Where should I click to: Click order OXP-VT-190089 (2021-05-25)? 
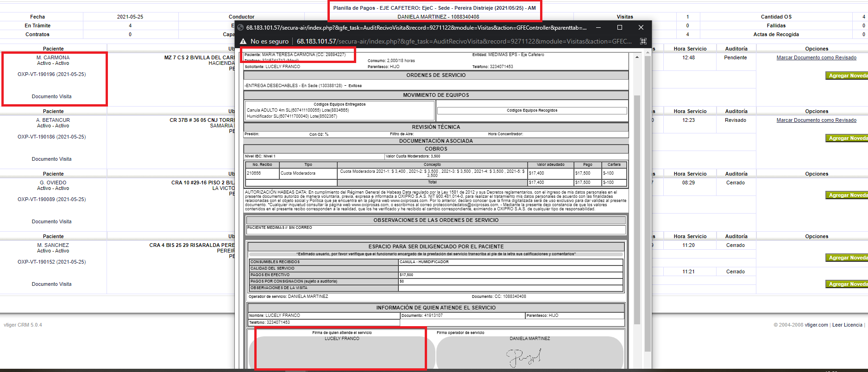coord(51,199)
